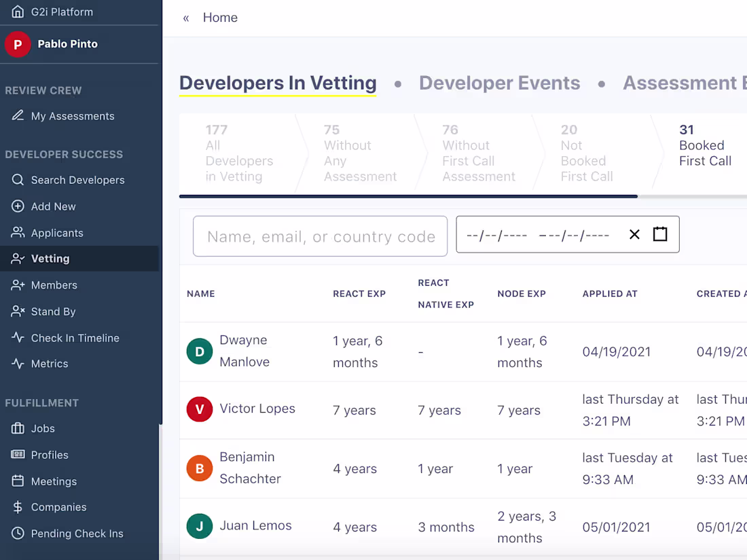Click Pablo Pinto user avatar
Viewport: 747px width, 560px height.
pyautogui.click(x=18, y=45)
